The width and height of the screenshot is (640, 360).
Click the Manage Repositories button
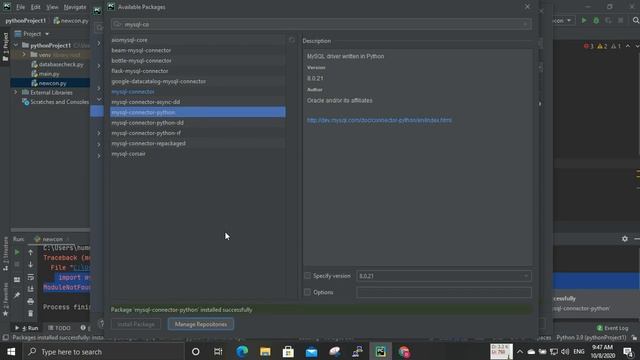(201, 324)
